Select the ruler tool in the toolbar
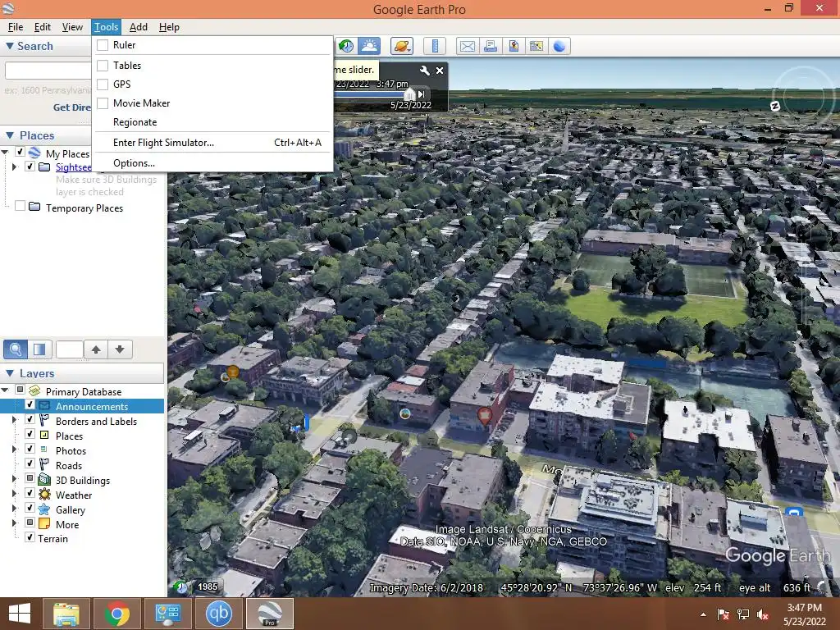Screen dimensions: 840x630 click(x=435, y=46)
